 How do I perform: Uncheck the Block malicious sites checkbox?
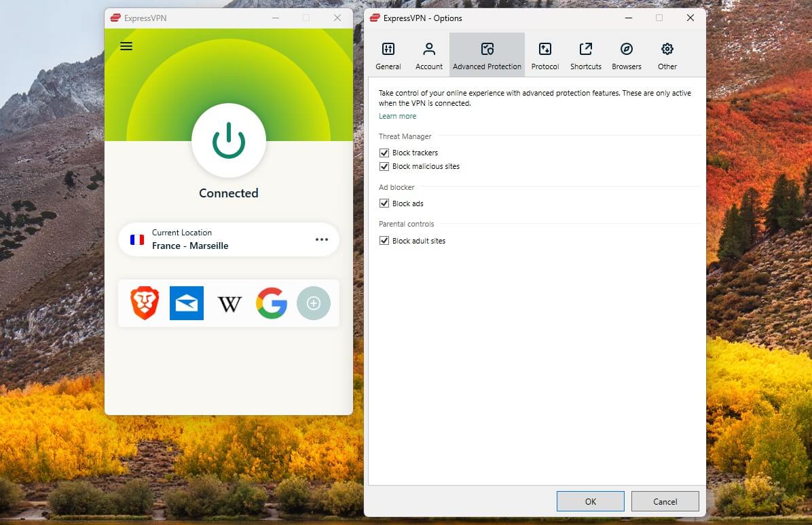click(384, 166)
